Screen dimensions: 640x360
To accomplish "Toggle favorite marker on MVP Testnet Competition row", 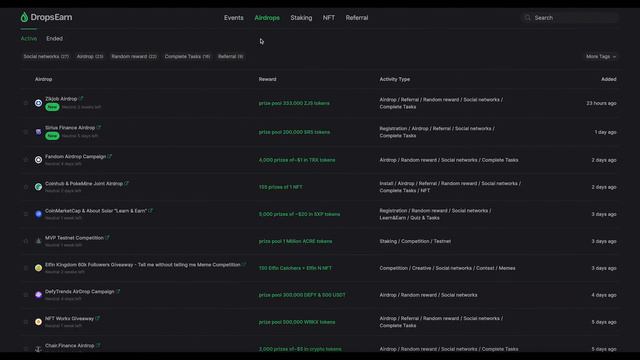I will click(x=26, y=241).
